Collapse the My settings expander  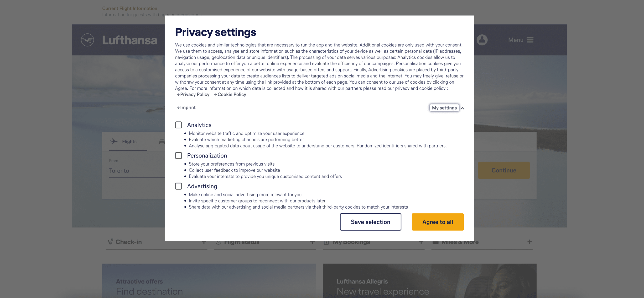point(444,108)
